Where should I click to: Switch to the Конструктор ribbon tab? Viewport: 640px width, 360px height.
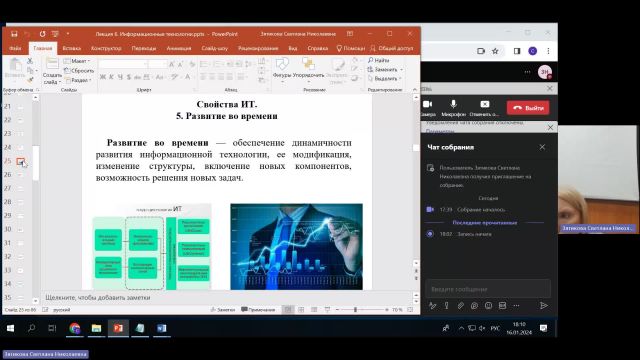tap(106, 48)
